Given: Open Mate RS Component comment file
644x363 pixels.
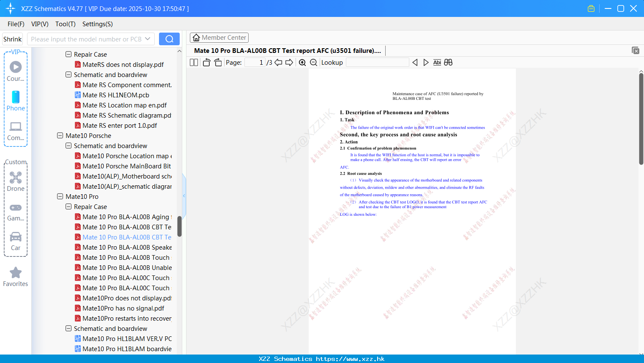Looking at the screenshot, I should (127, 85).
